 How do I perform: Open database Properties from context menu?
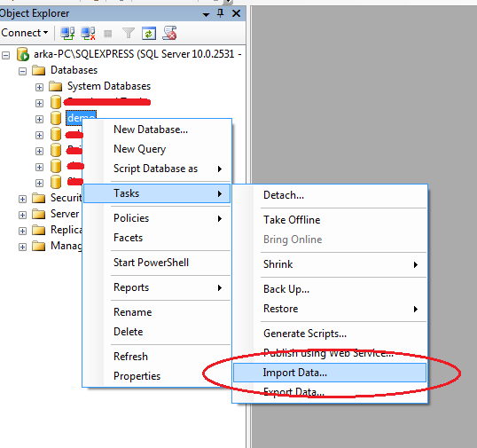157,376
